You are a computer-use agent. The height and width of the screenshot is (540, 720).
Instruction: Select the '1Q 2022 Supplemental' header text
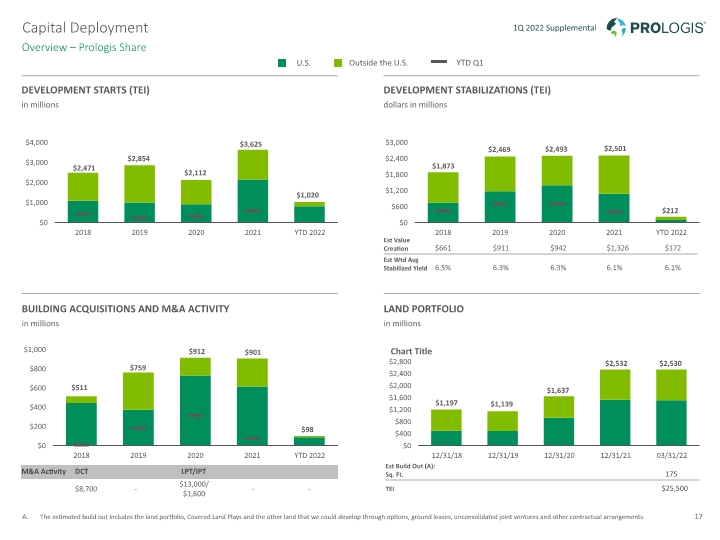click(554, 28)
